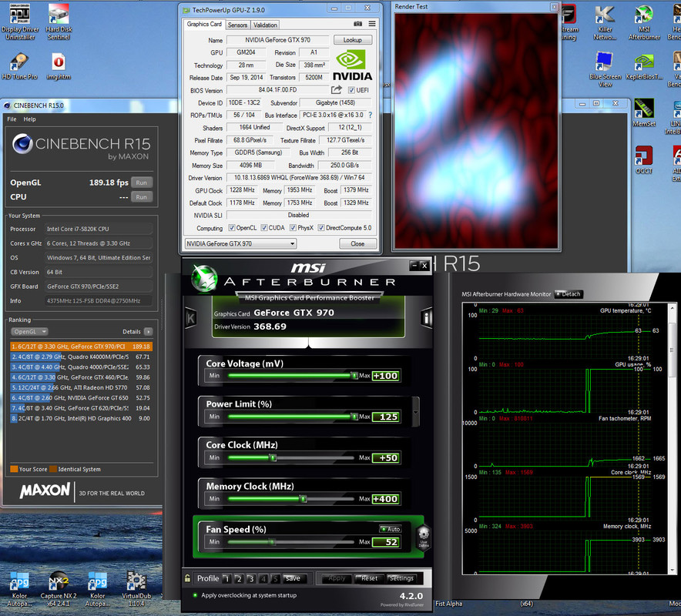Screen dimensions: 681x616
Task: Open the NVIDIA GeForce GTX 970 device dropdown
Action: tap(240, 243)
